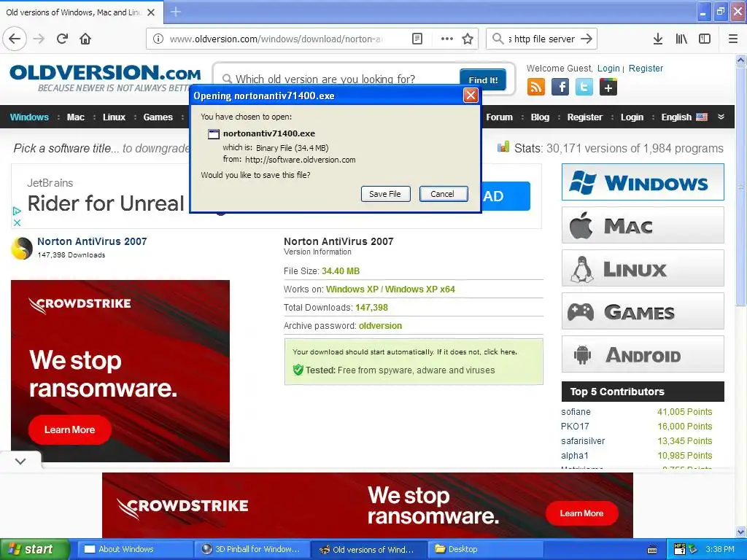Screen dimensions: 747x560
Task: Open the Blog menu item
Action: [x=541, y=117]
